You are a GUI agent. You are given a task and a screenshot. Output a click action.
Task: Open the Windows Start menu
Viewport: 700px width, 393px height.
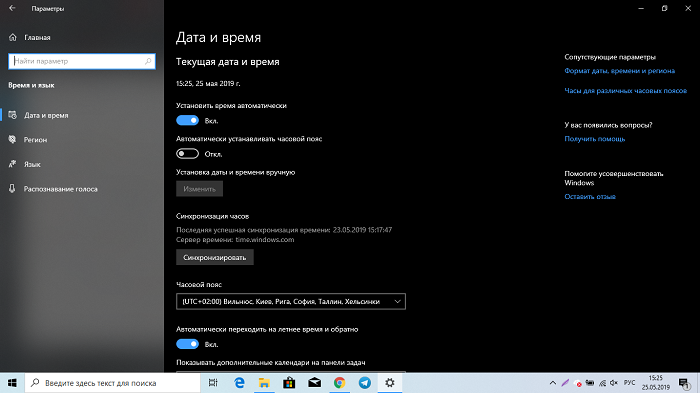click(12, 383)
